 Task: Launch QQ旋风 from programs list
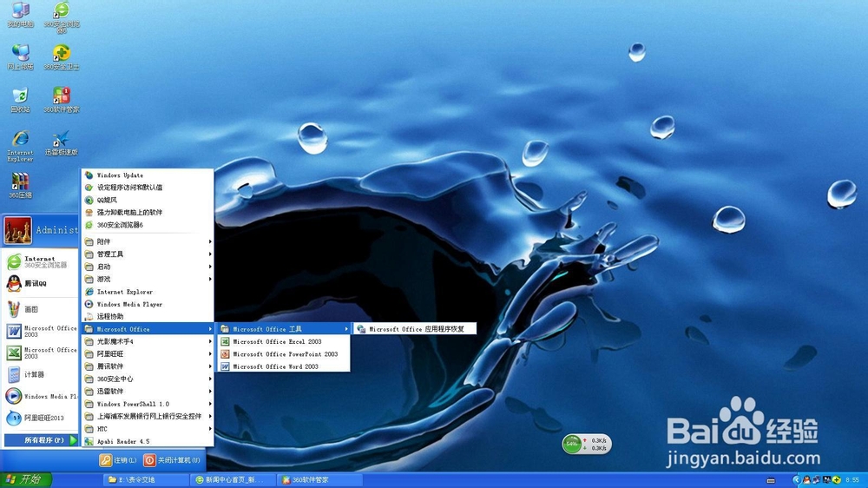148,200
